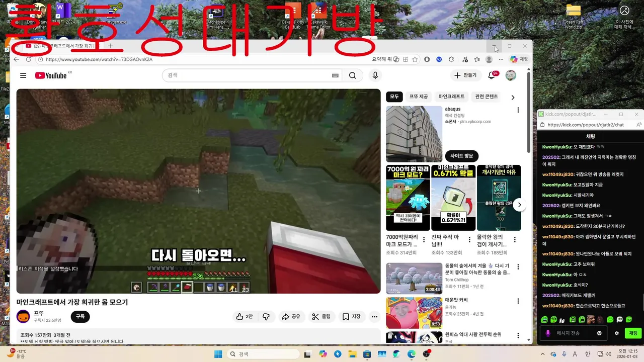Open Copilot 채팅 button in Edge toolbar

click(519, 59)
